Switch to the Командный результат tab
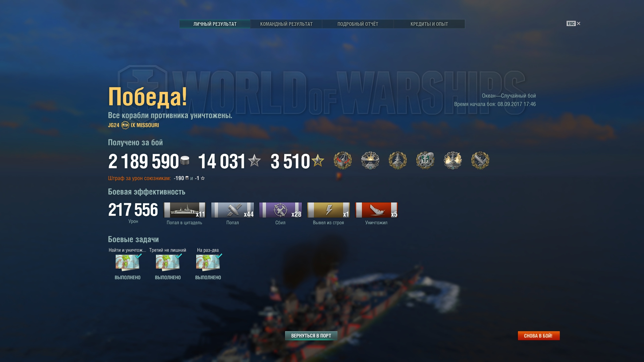The height and width of the screenshot is (362, 644). (286, 24)
